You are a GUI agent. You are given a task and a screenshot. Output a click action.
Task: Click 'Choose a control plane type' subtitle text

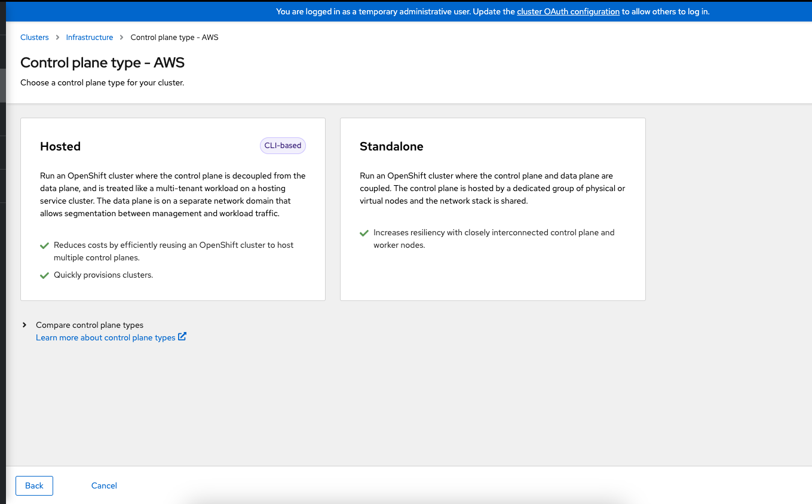[x=102, y=82]
